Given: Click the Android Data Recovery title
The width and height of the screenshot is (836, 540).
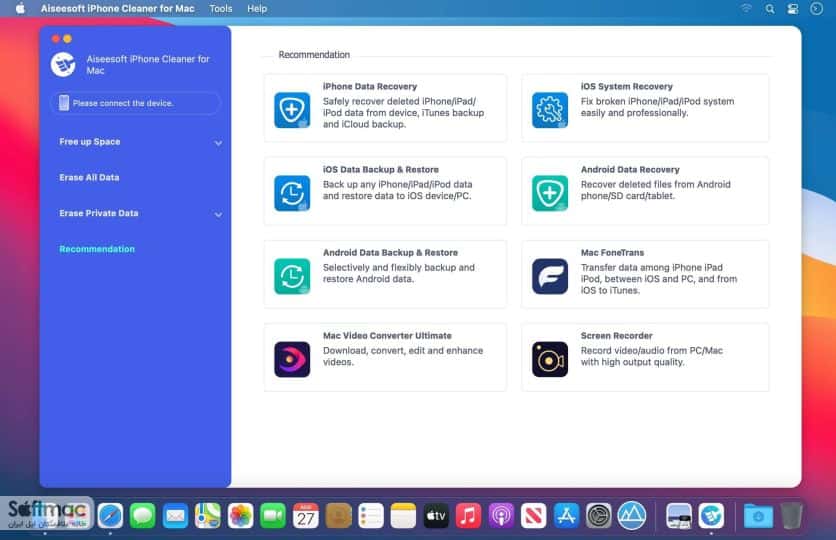Looking at the screenshot, I should (x=630, y=170).
